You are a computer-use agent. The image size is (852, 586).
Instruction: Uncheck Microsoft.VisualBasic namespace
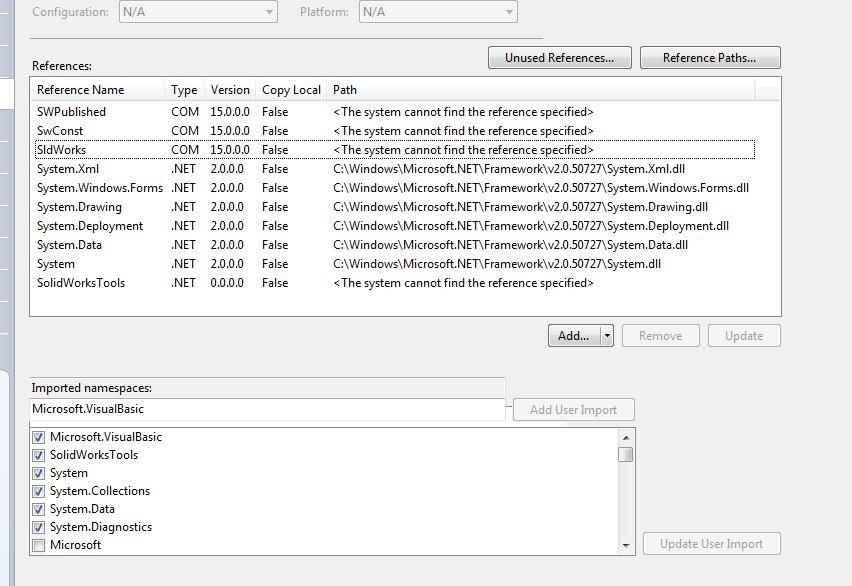click(39, 437)
